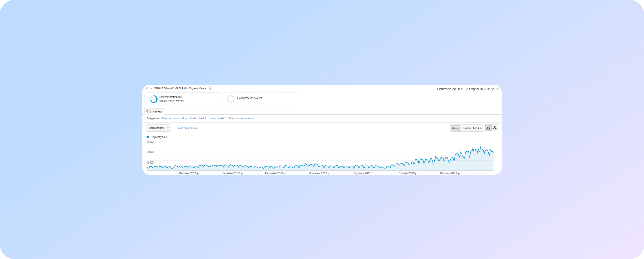644x259 pixels.
Task: Click the blue Користувачі legend dot
Action: tap(148, 137)
